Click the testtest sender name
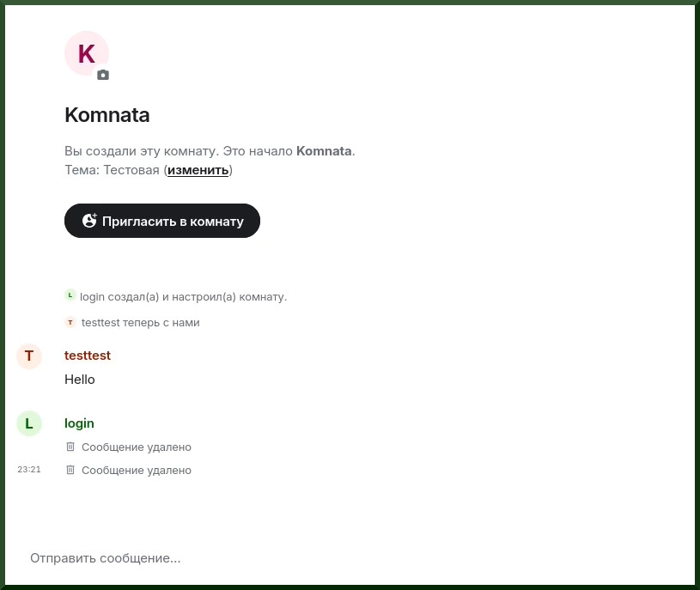700x590 pixels. pos(88,356)
